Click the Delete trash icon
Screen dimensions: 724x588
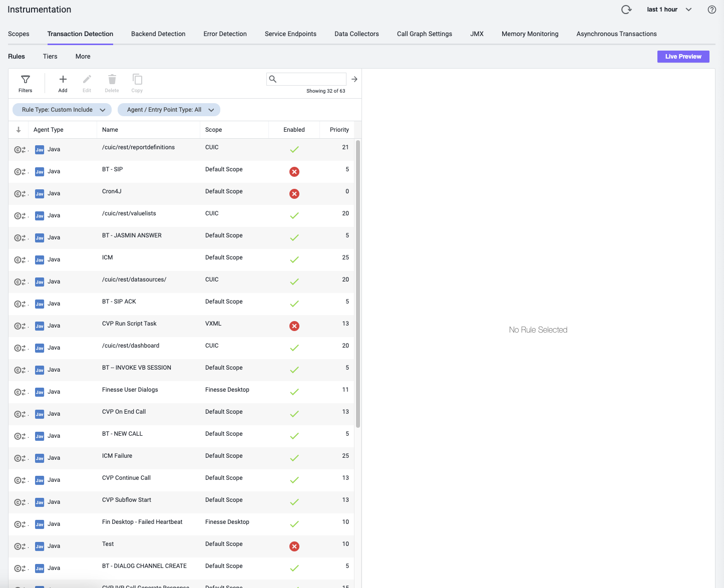coord(112,83)
